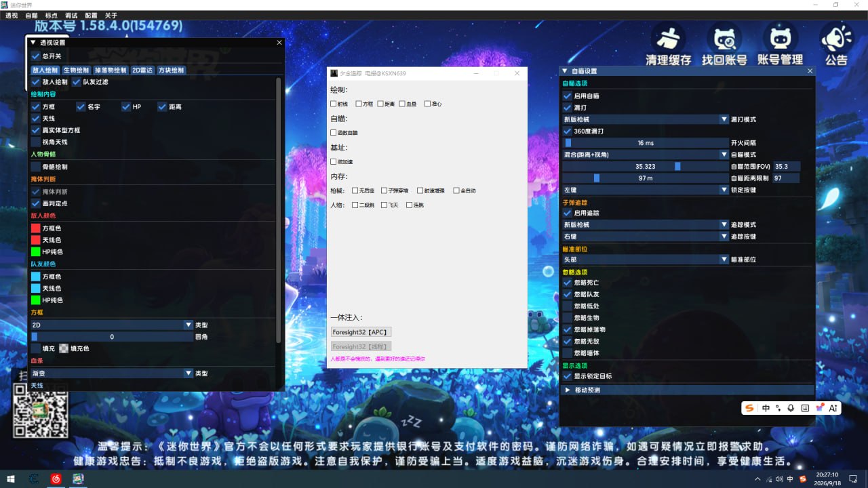
Task: Click the 迷你世界 game icon in the taskbar
Action: [79, 479]
